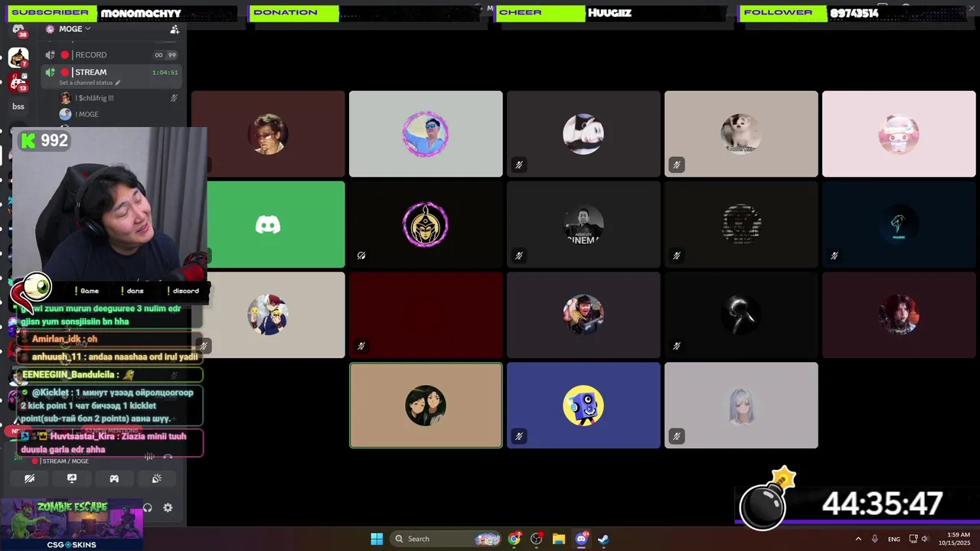Select the white cat avatar participant tile
The height and width of the screenshot is (551, 980).
pyautogui.click(x=741, y=134)
